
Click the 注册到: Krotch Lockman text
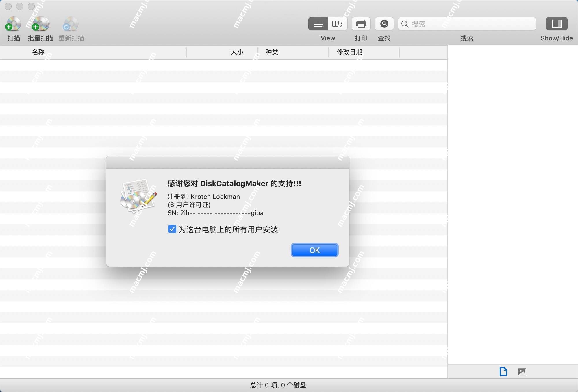[x=204, y=197]
